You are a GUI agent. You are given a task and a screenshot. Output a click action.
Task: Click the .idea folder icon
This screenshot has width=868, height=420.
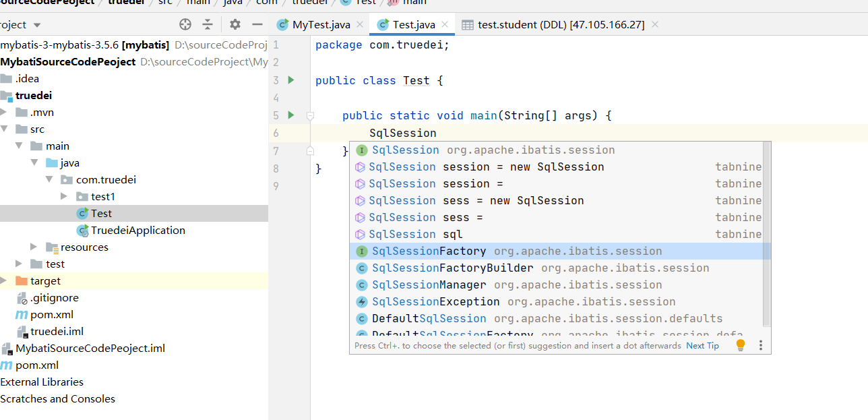7,79
